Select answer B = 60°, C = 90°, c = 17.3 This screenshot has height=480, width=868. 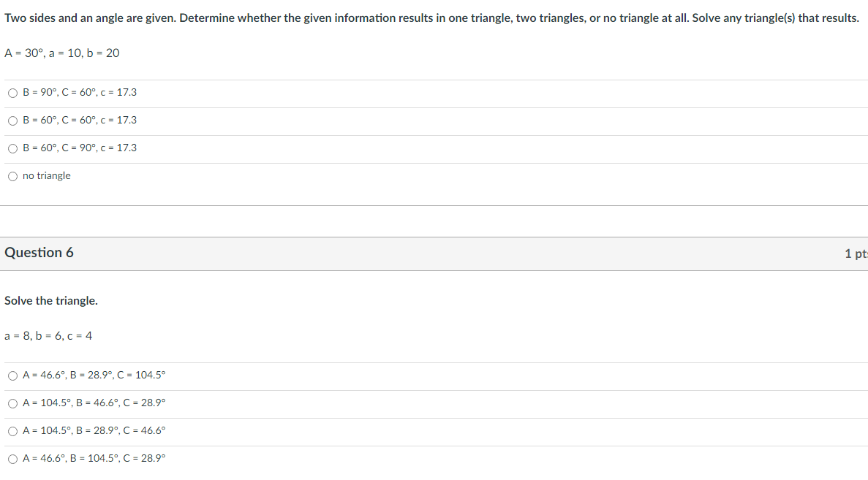(13, 148)
